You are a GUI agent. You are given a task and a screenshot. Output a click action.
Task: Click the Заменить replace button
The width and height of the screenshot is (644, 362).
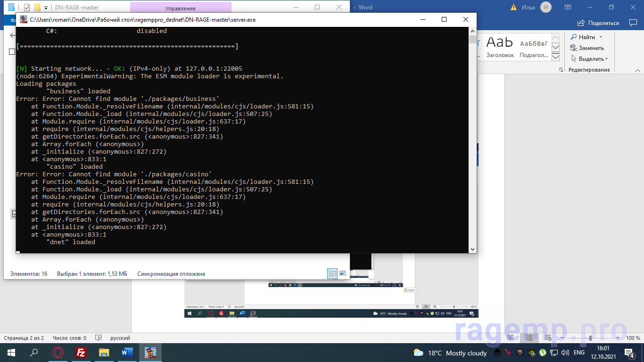tap(587, 48)
